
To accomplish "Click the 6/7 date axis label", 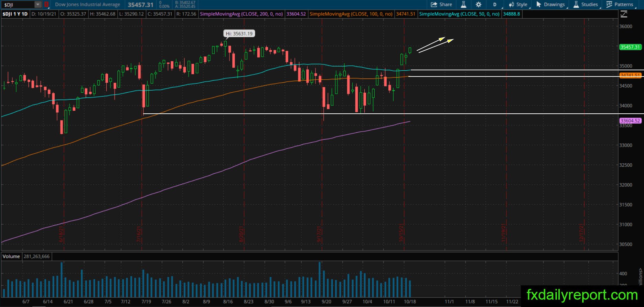I will coord(26,301).
